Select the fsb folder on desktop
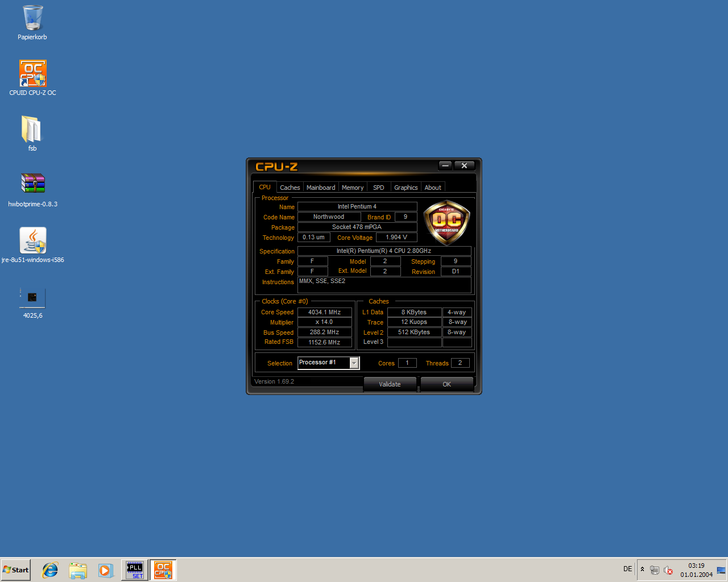This screenshot has width=728, height=582. pos(32,134)
